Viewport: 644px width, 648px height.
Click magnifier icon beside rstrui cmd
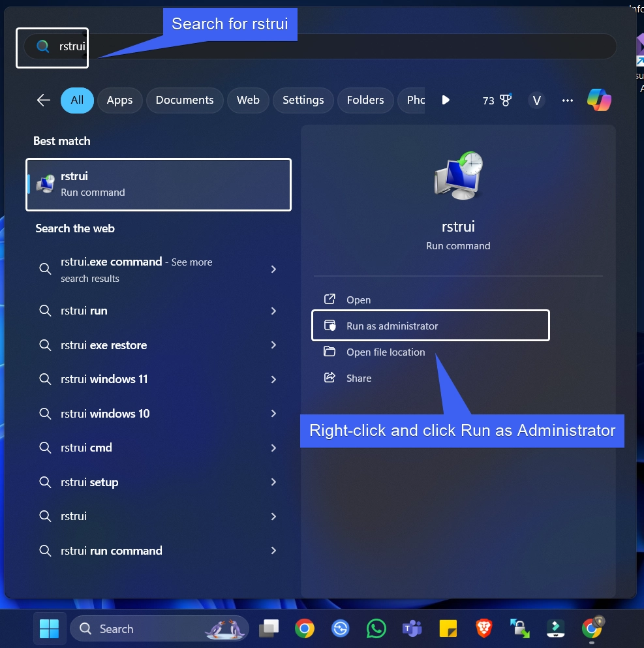click(x=45, y=448)
